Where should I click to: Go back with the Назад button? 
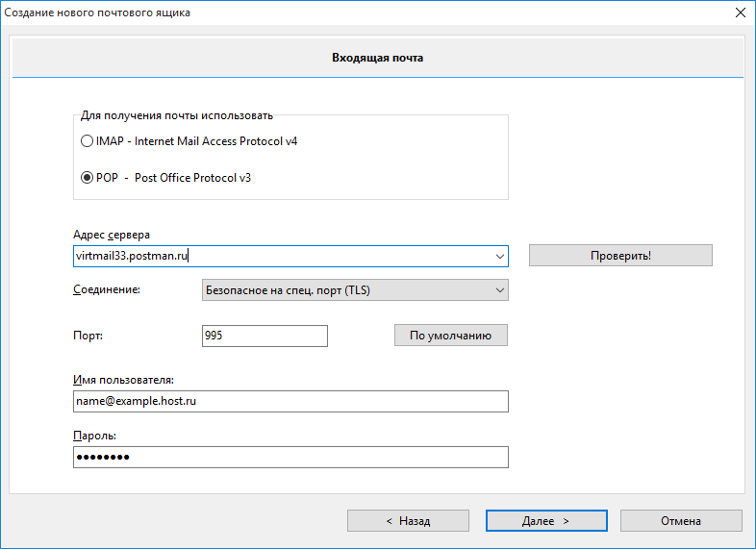pyautogui.click(x=408, y=521)
